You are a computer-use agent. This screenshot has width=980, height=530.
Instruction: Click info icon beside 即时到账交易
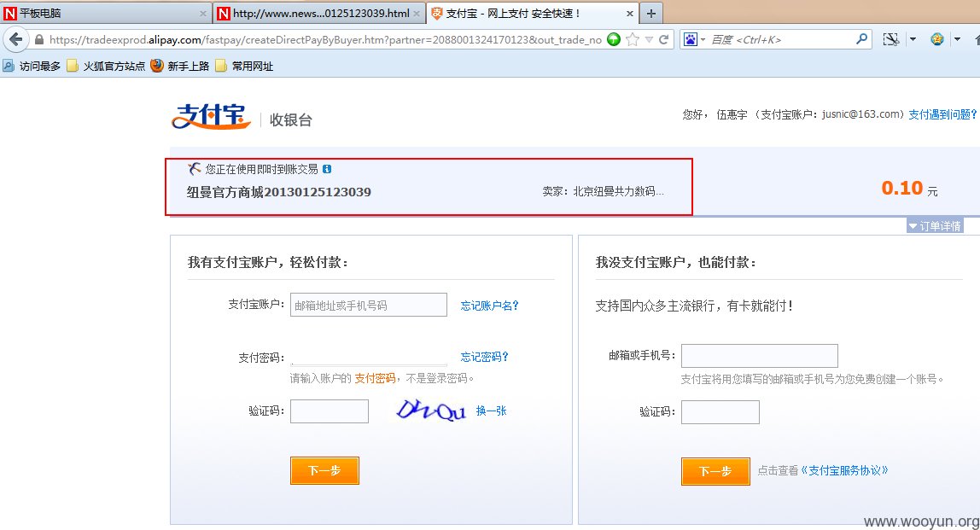pyautogui.click(x=327, y=169)
